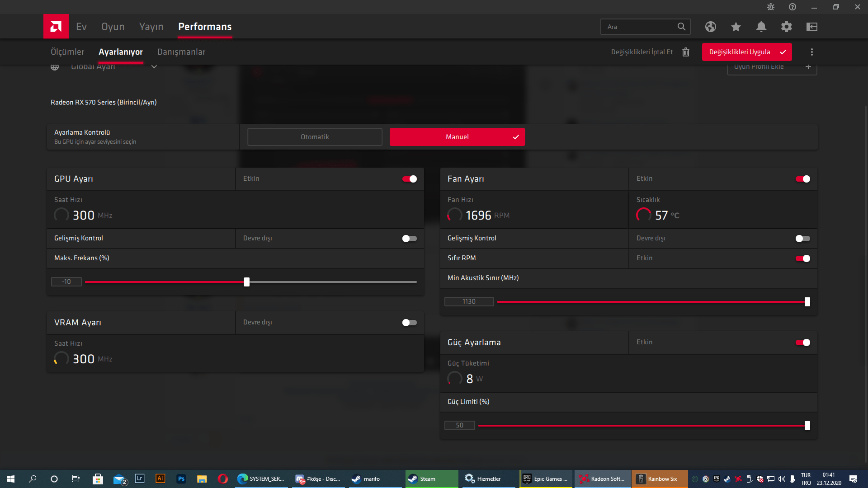Viewport: 868px width, 488px height.
Task: Expand the Global Ayarı profile dropdown
Action: tap(154, 67)
